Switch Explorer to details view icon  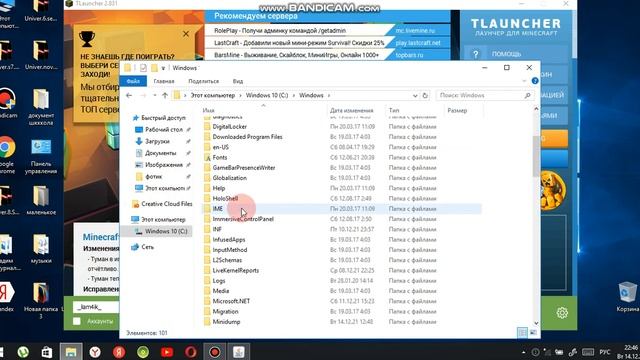522,333
